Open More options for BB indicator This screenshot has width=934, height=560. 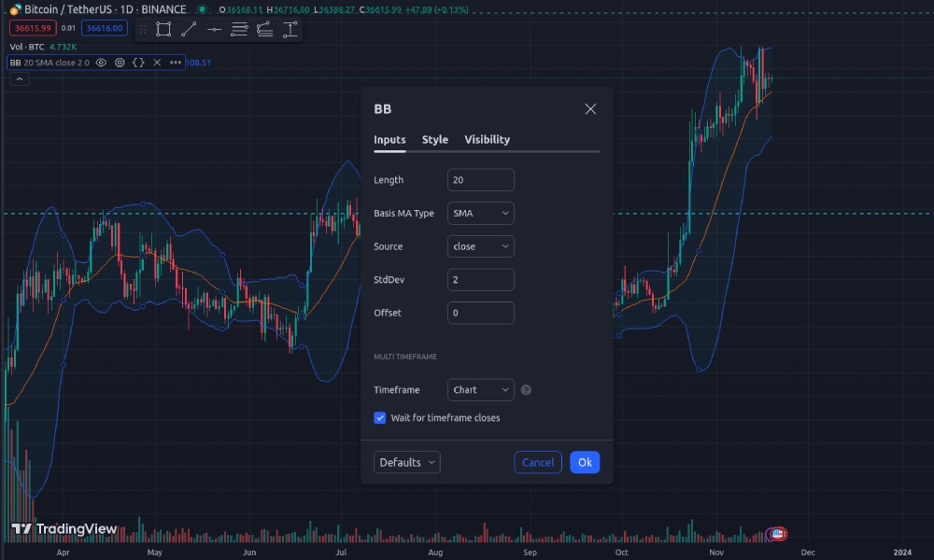pyautogui.click(x=176, y=63)
